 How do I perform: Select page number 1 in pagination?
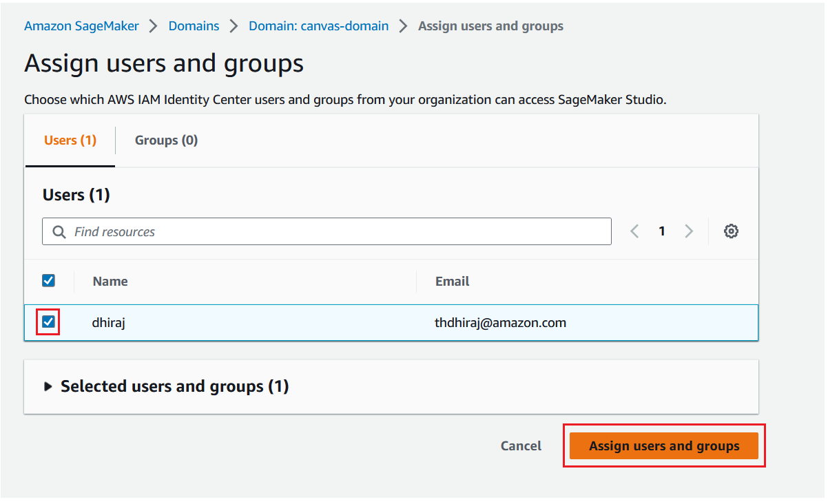tap(661, 231)
